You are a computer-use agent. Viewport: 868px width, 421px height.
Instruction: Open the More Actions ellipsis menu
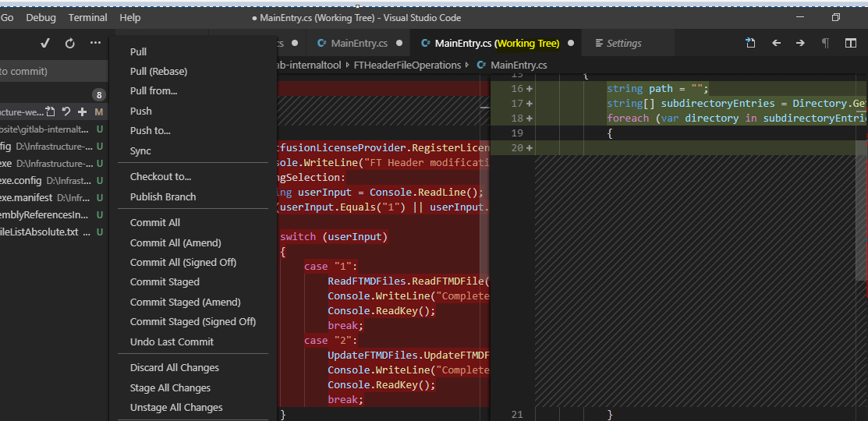click(x=95, y=43)
